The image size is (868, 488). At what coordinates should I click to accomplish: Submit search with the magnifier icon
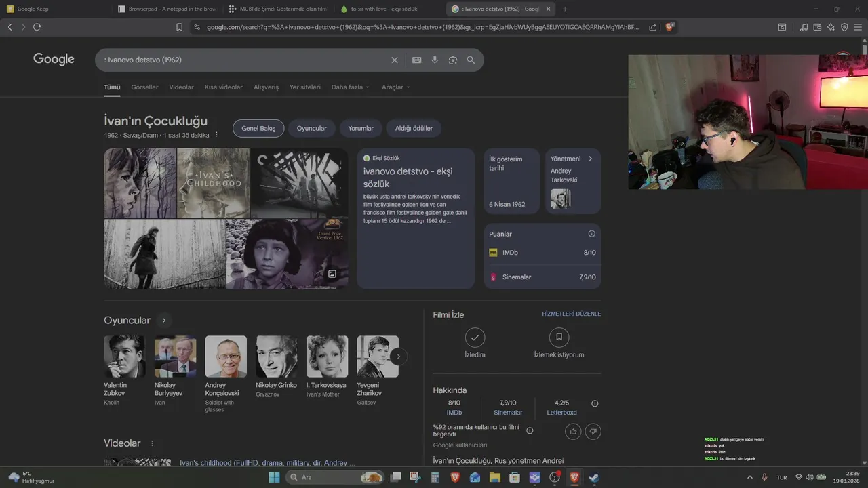coord(471,60)
